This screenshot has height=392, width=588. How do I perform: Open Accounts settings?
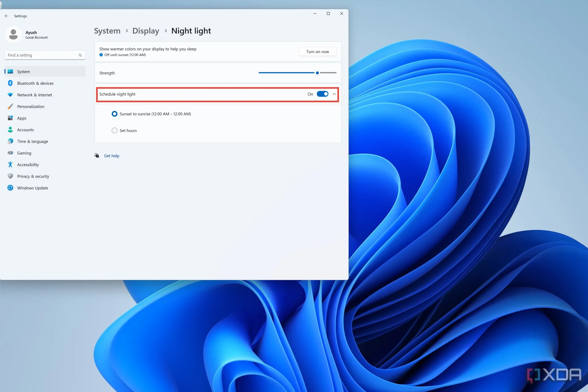[x=25, y=130]
